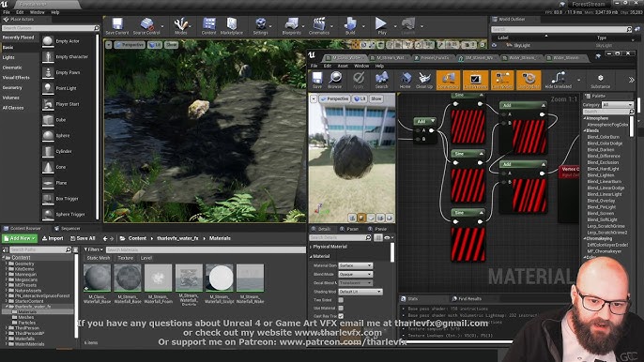Open Shading Model Default Lit dropdown
The width and height of the screenshot is (644, 362).
pos(360,292)
